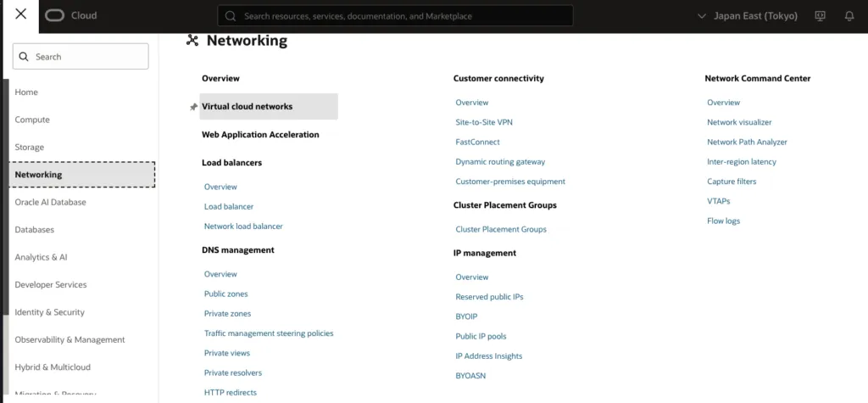Open FastConnect

pyautogui.click(x=478, y=143)
